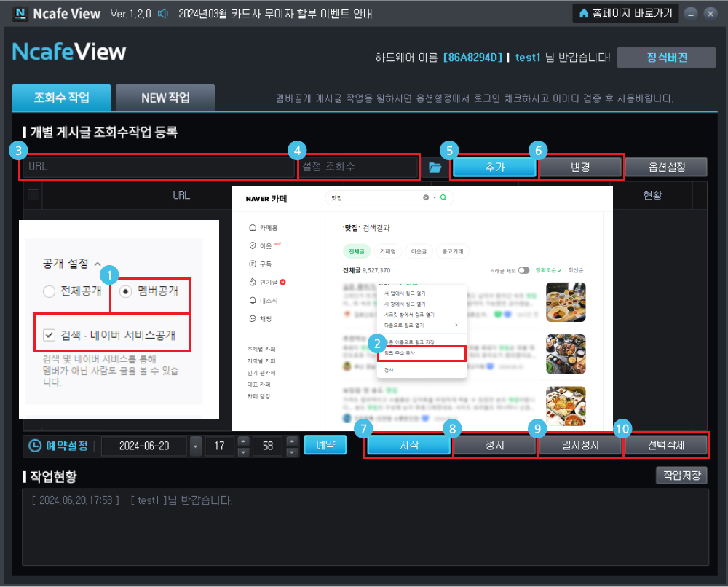728x587 pixels.
Task: Select the 전체글 filter tab
Action: (x=357, y=251)
